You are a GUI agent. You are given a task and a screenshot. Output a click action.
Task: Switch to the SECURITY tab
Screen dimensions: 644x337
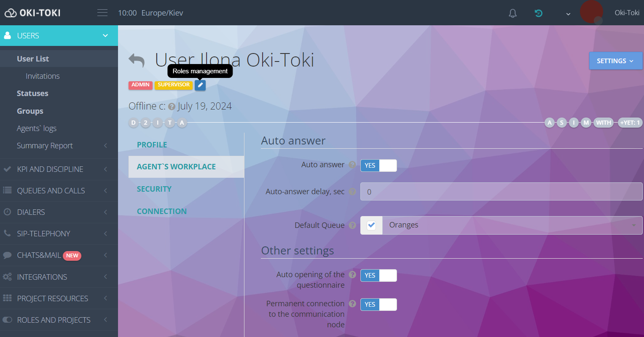154,189
